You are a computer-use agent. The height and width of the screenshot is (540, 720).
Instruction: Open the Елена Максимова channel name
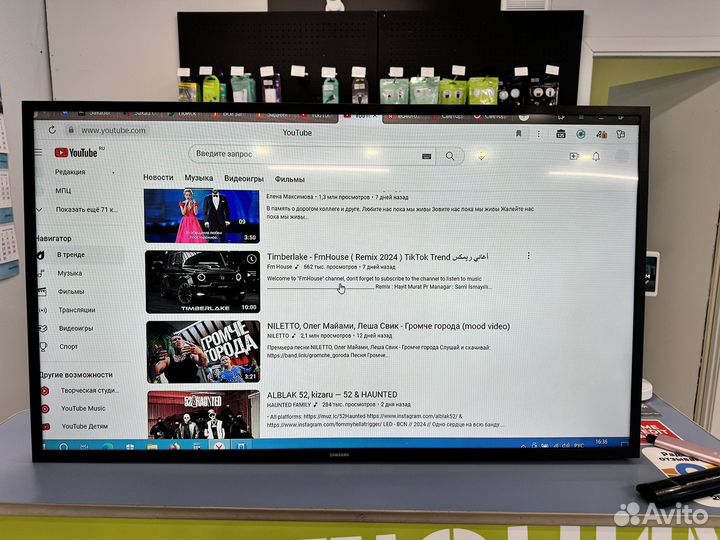point(290,197)
